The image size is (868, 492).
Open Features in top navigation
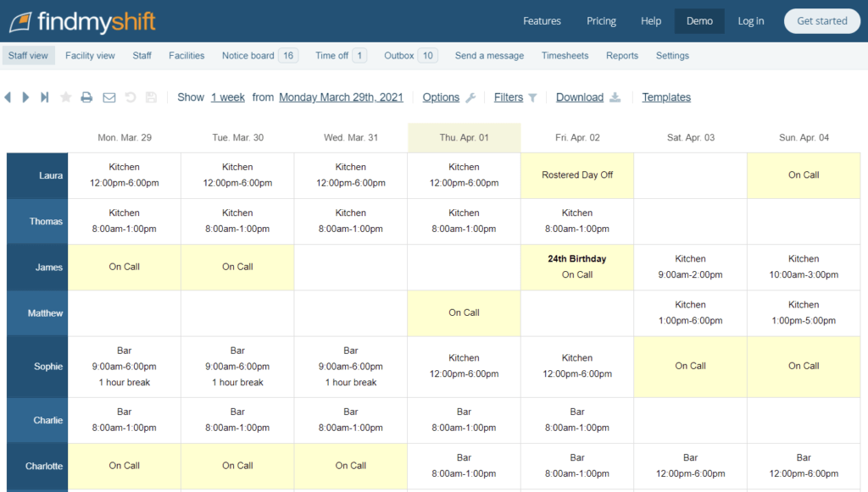[542, 21]
